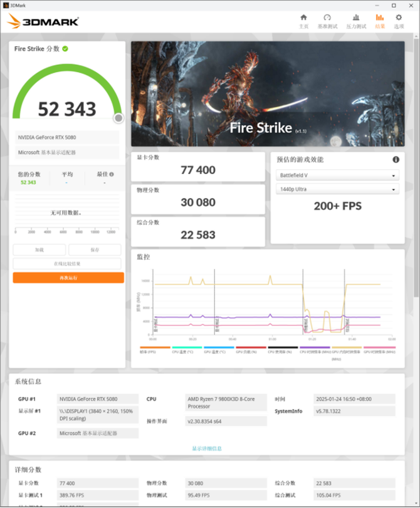Image resolution: width=420 pixels, height=508 pixels.
Task: Click the GPU #2 Microsoft 基本显示适配器 field
Action: 98,433
